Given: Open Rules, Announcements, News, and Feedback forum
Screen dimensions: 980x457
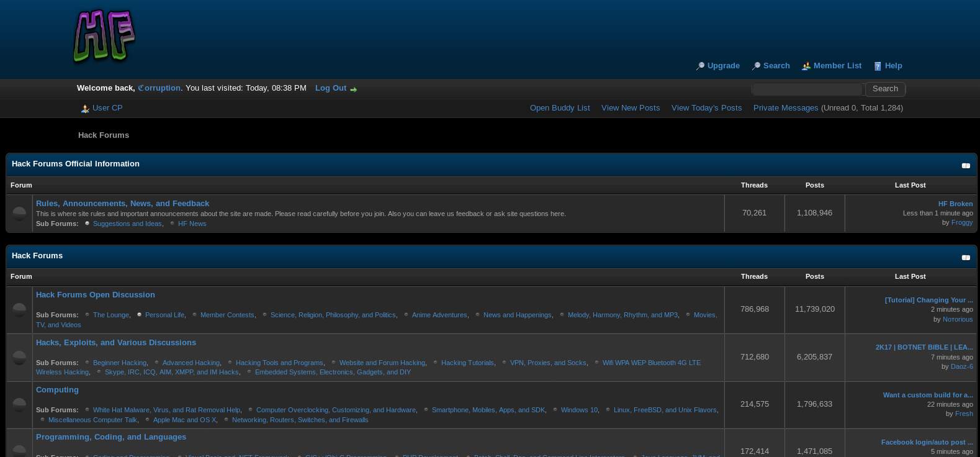Looking at the screenshot, I should pos(122,204).
